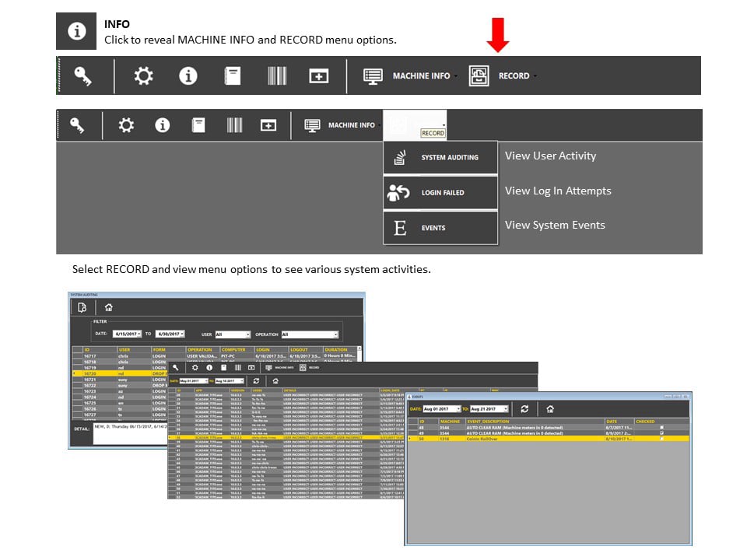The image size is (747, 560).
Task: Click the EVENT DESCRIPTION column header
Action: click(x=488, y=422)
